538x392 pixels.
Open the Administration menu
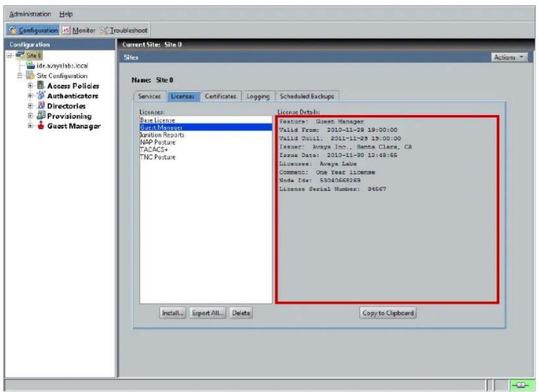pos(30,14)
